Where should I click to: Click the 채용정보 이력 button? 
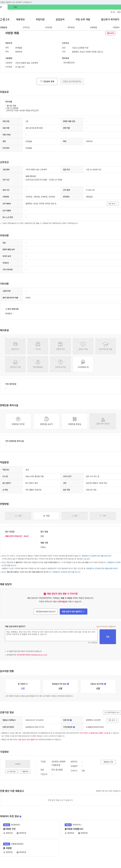click(x=108, y=762)
